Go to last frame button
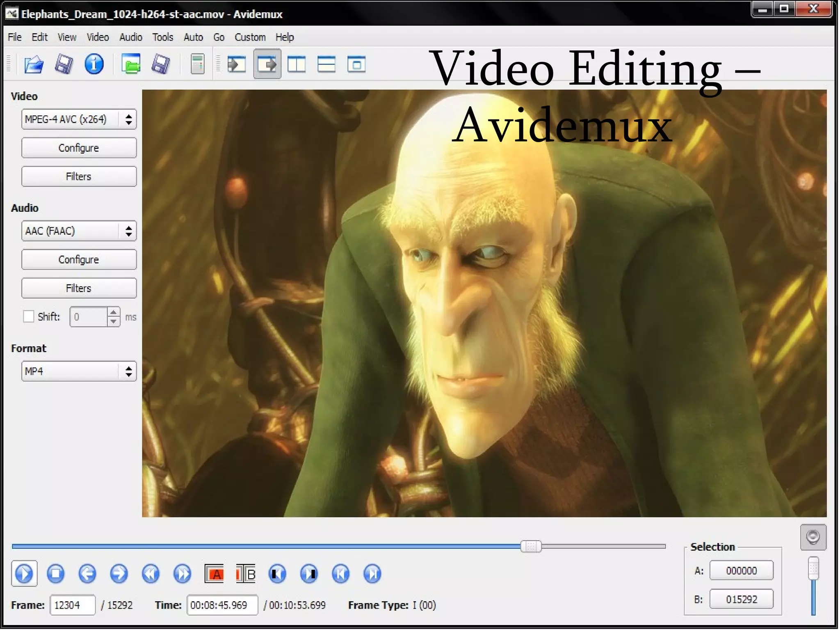The height and width of the screenshot is (630, 840). (372, 573)
